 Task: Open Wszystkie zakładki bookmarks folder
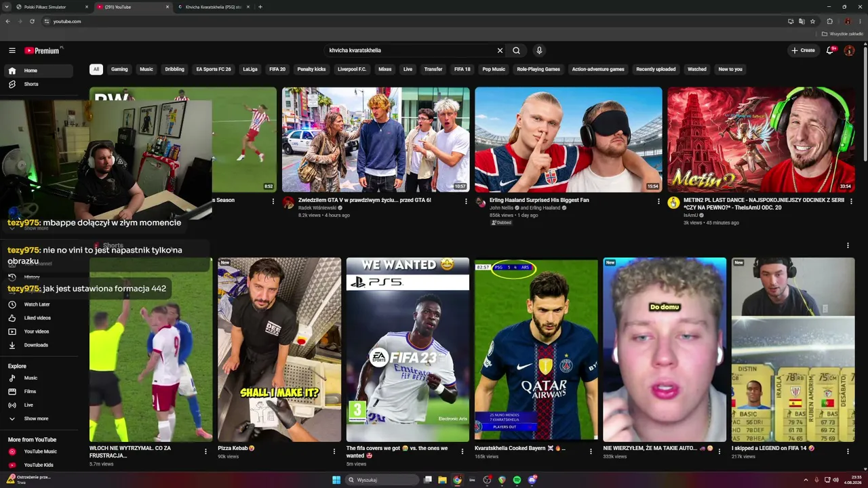[x=843, y=33]
